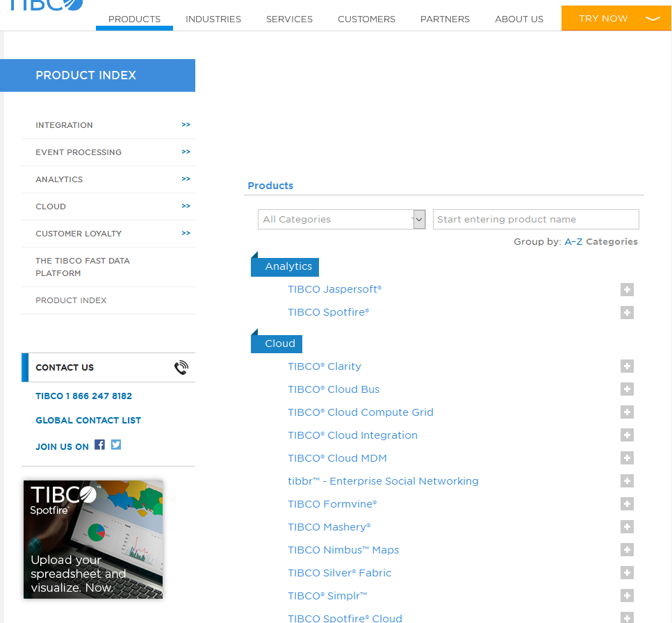Open the Global Contact List link
Screen dimensions: 672x623
click(x=88, y=421)
